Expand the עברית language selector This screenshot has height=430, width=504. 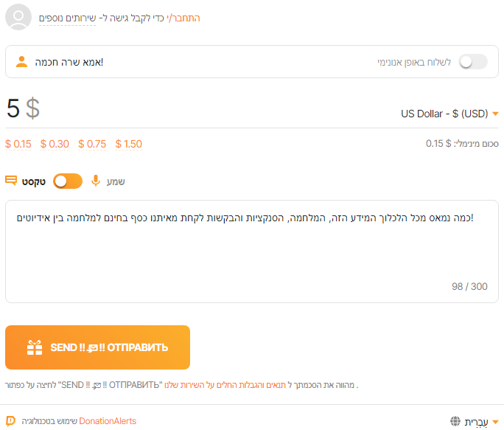[x=477, y=421]
